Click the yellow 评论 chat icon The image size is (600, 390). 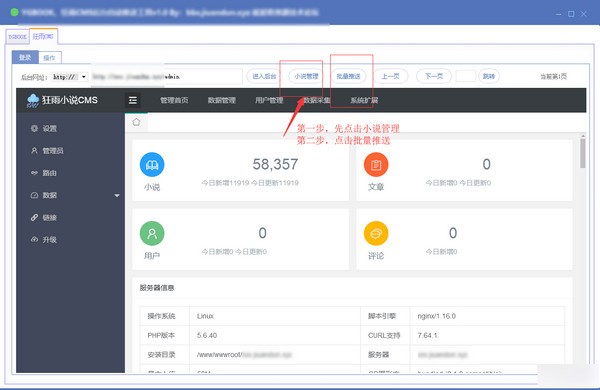376,233
